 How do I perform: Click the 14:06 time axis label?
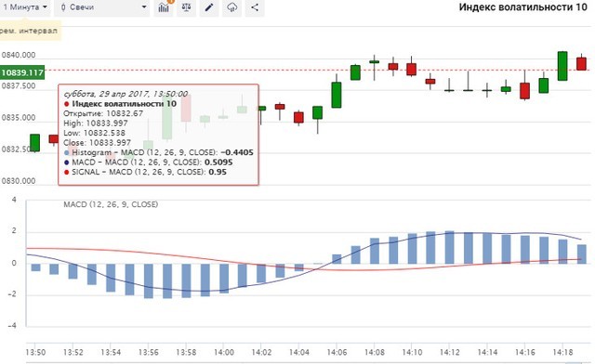(x=337, y=352)
